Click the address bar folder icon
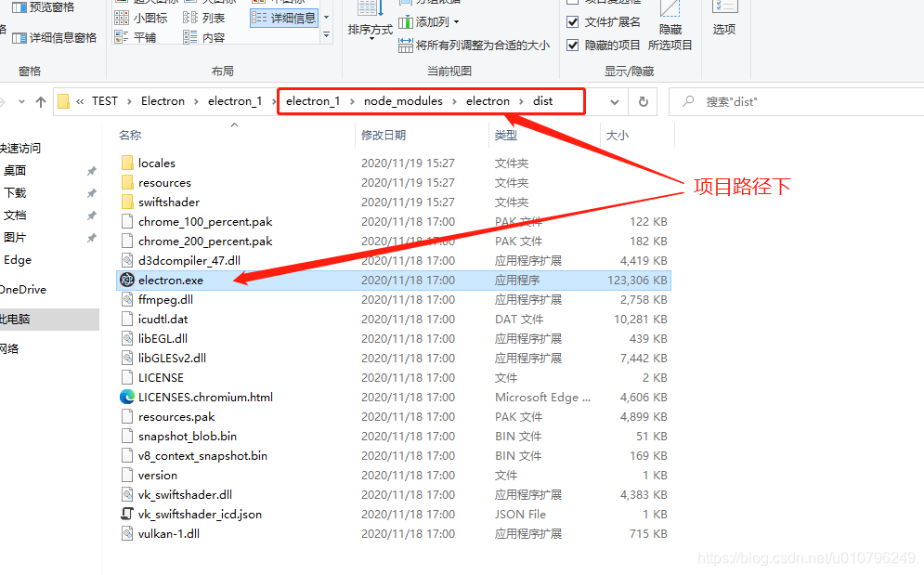This screenshot has width=924, height=575. point(64,101)
